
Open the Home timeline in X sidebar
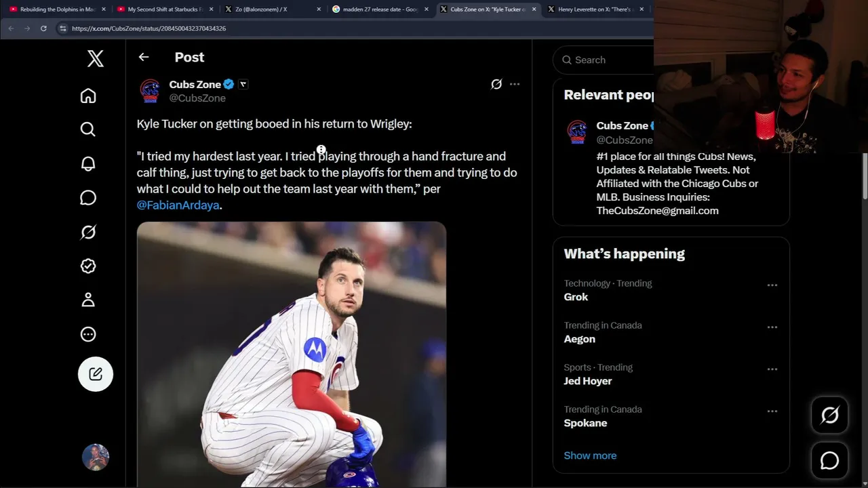coord(88,96)
